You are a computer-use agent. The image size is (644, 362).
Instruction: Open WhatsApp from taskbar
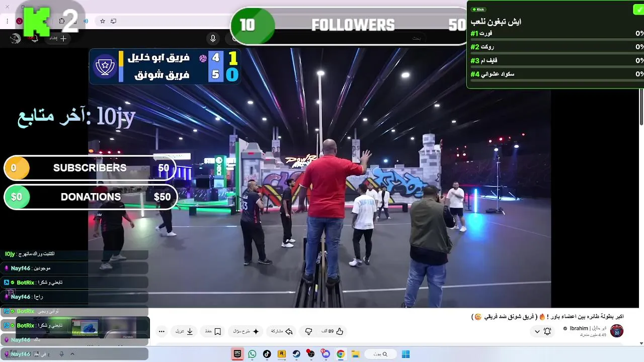252,354
